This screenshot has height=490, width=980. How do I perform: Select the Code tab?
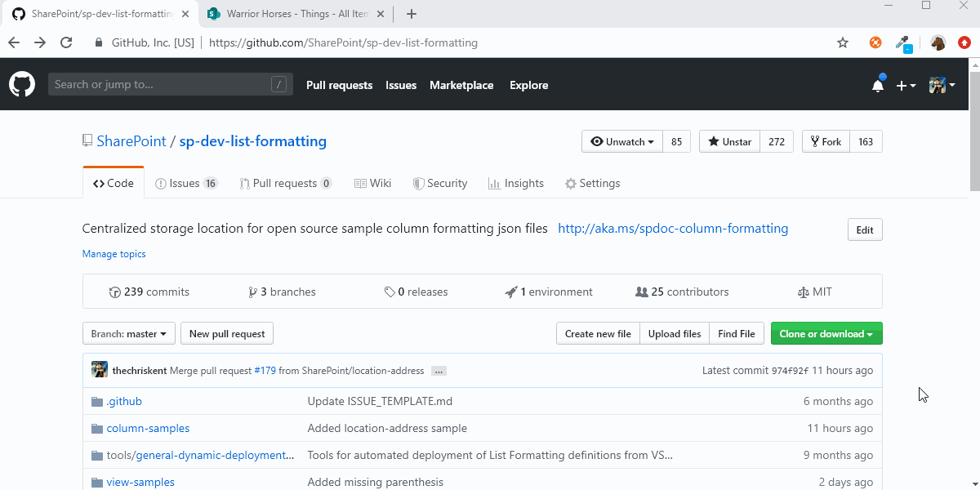coord(114,183)
